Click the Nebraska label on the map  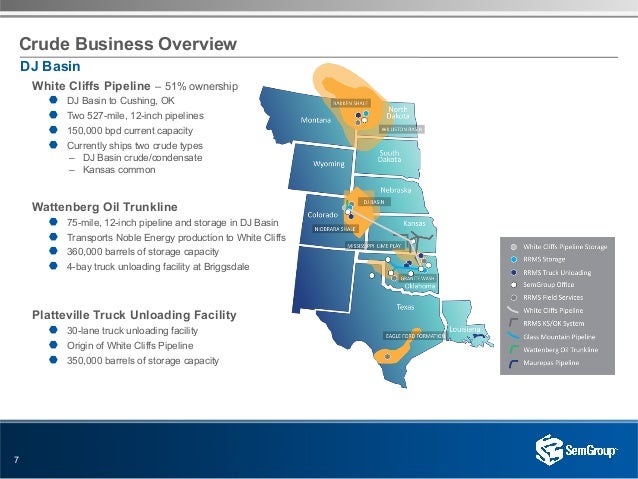click(395, 190)
